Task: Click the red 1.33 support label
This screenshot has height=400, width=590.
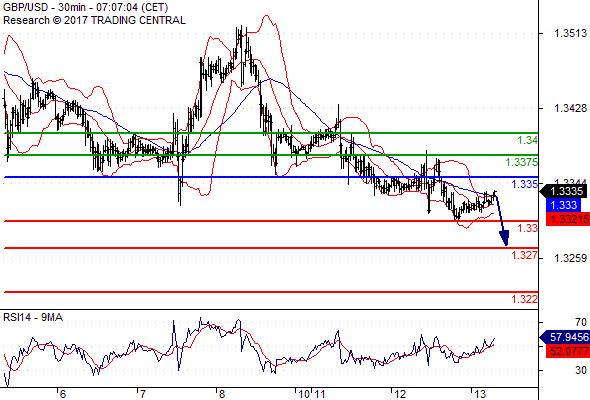Action: pyautogui.click(x=528, y=228)
